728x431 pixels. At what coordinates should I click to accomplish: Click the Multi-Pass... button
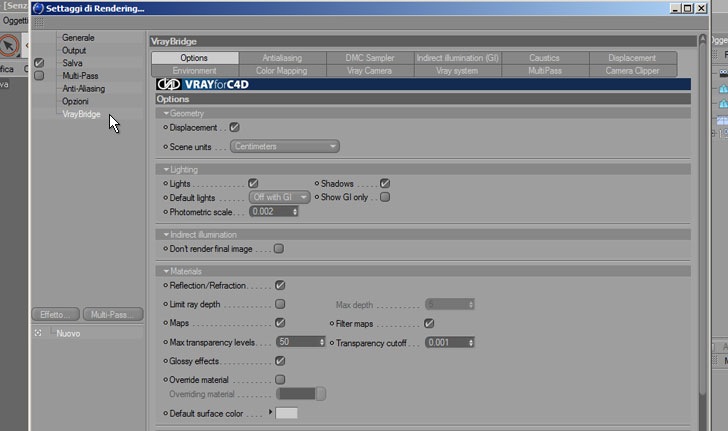click(113, 314)
